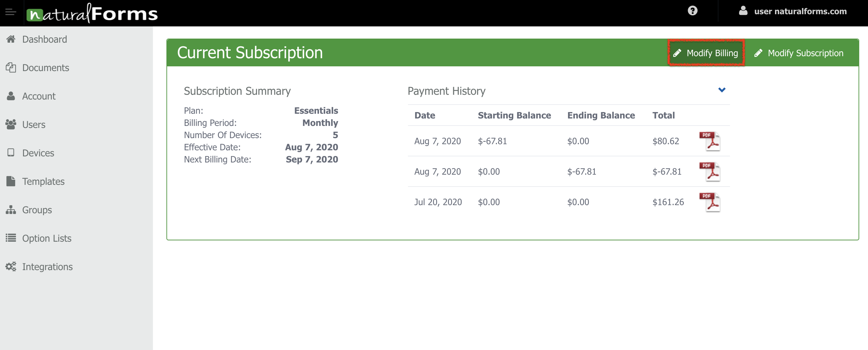Select Devices in the sidebar
Screen dimensions: 868x350
click(38, 153)
